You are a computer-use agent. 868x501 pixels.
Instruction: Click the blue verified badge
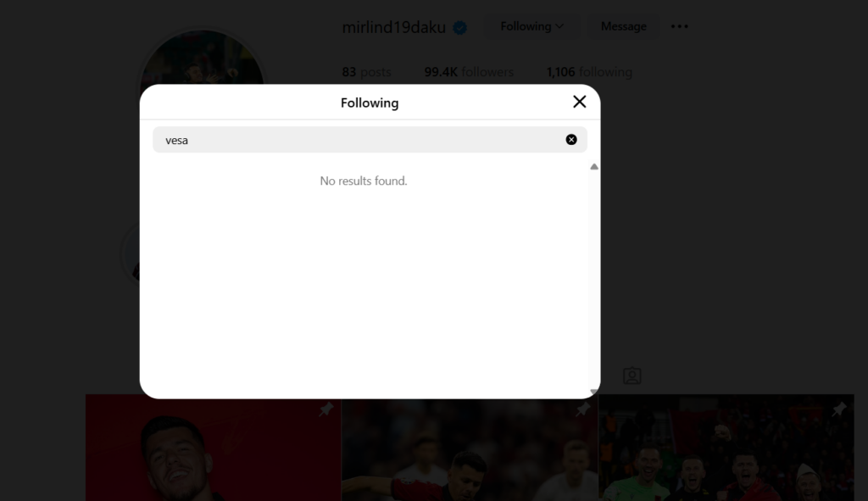pyautogui.click(x=459, y=28)
